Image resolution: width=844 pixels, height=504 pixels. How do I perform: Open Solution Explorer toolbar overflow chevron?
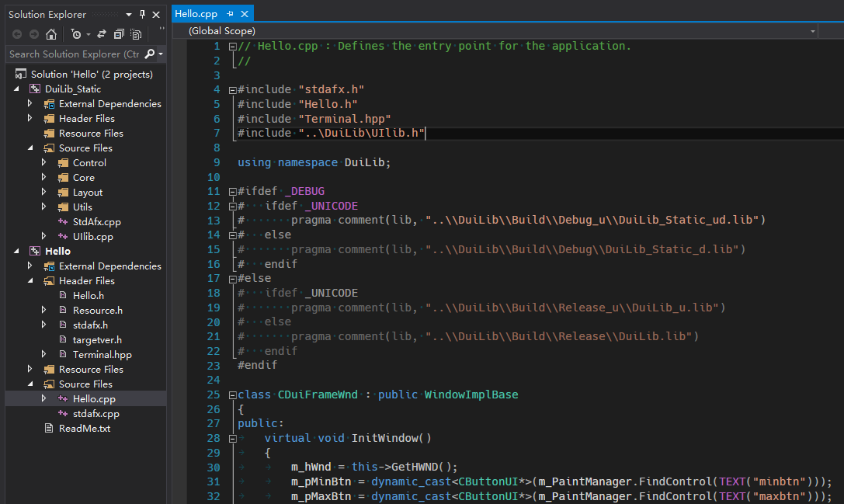(x=162, y=29)
